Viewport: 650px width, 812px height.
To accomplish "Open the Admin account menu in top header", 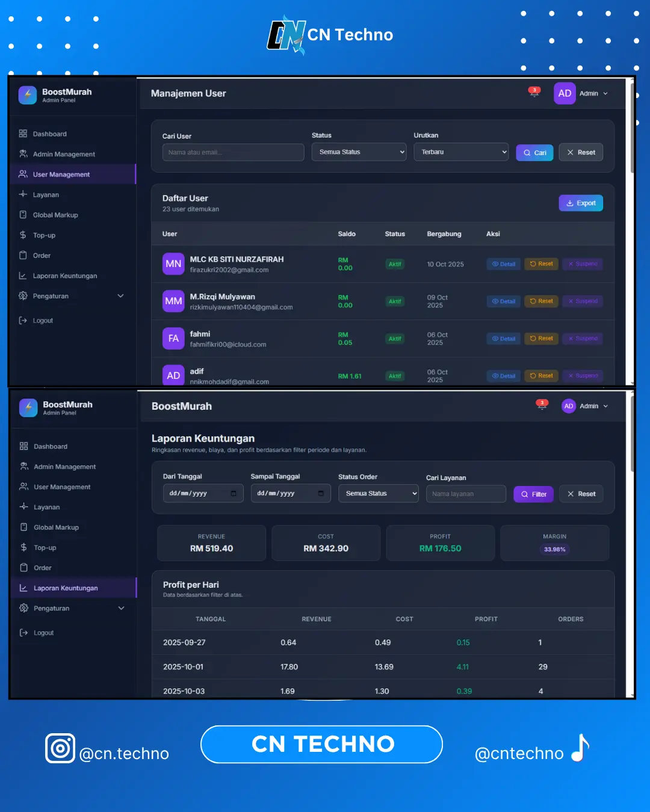I will tap(593, 94).
